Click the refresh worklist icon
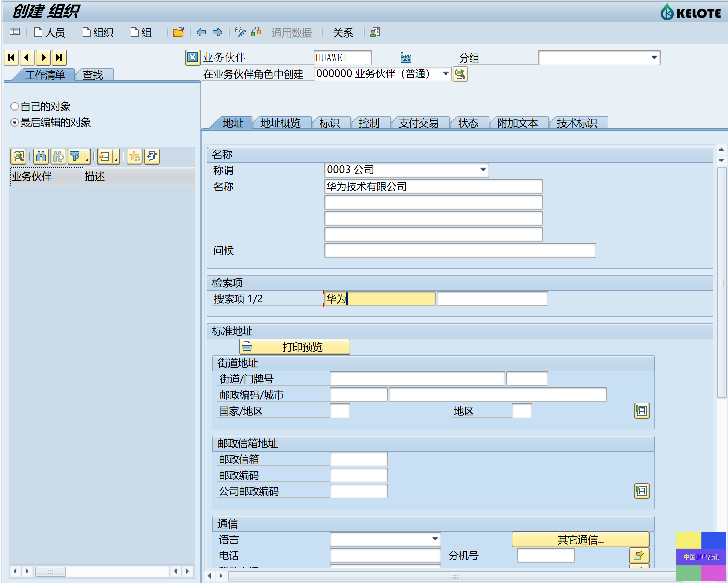Screen dimensions: 728x583 coord(152,157)
